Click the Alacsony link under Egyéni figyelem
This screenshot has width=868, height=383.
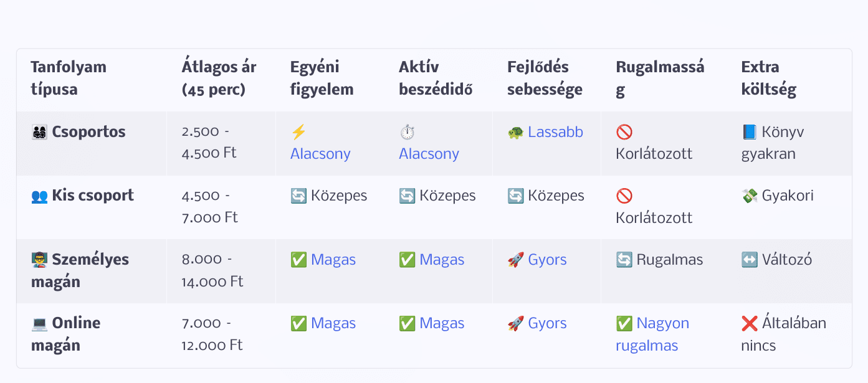click(x=320, y=154)
